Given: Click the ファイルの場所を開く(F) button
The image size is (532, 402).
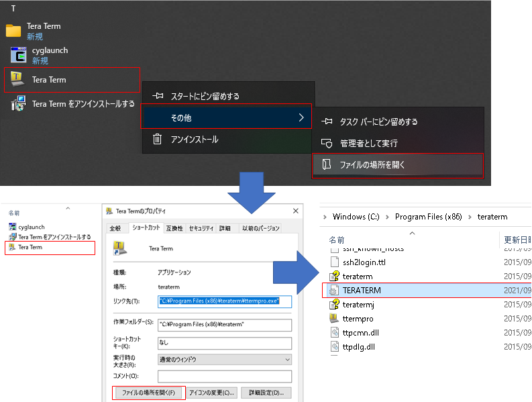Looking at the screenshot, I should 149,393.
